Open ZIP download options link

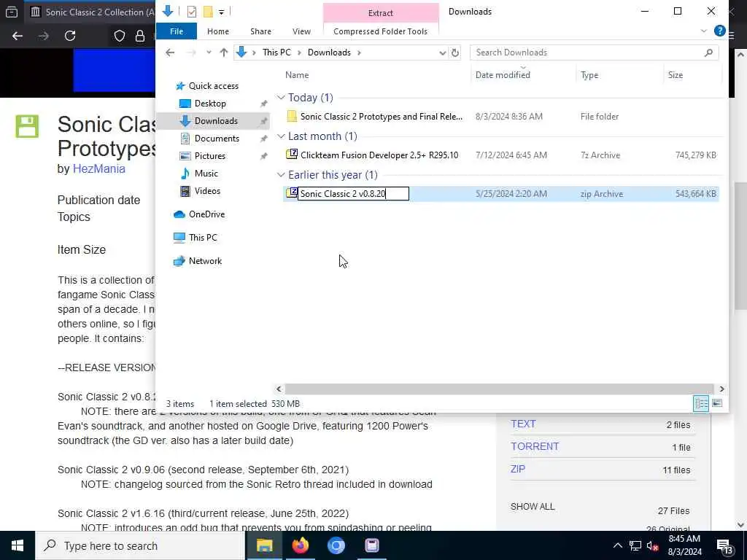point(518,469)
